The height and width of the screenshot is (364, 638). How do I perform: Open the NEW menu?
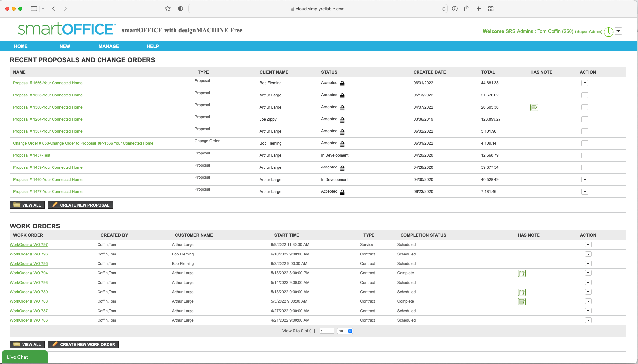tap(65, 46)
